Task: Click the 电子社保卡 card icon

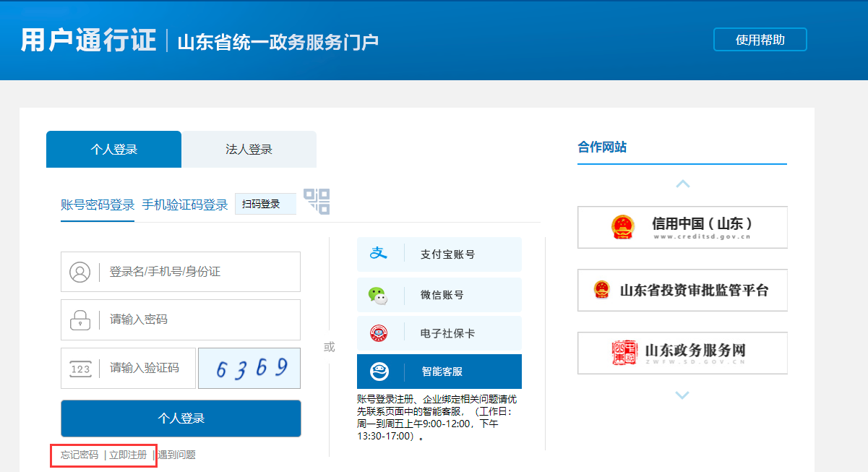Action: point(379,333)
